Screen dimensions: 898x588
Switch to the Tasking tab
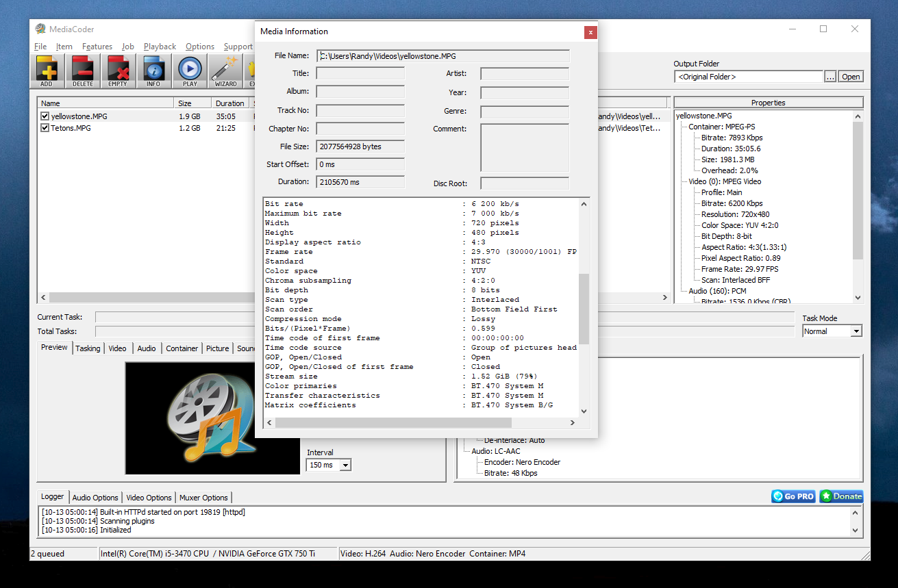(x=88, y=348)
